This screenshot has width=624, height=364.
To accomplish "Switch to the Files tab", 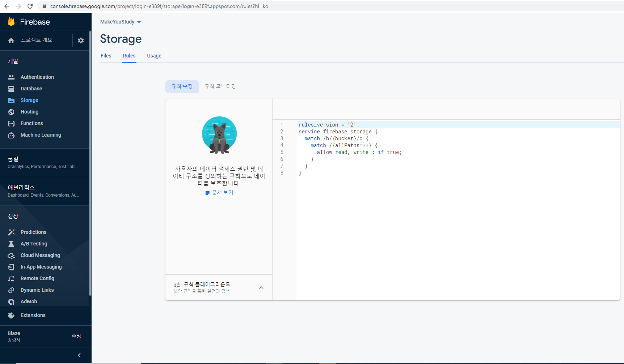I will (106, 56).
